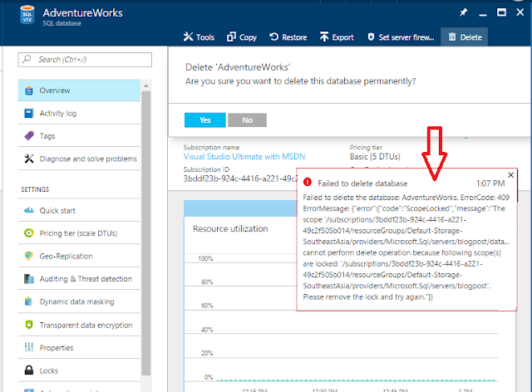
Task: Click the Copy database command
Action: point(242,37)
